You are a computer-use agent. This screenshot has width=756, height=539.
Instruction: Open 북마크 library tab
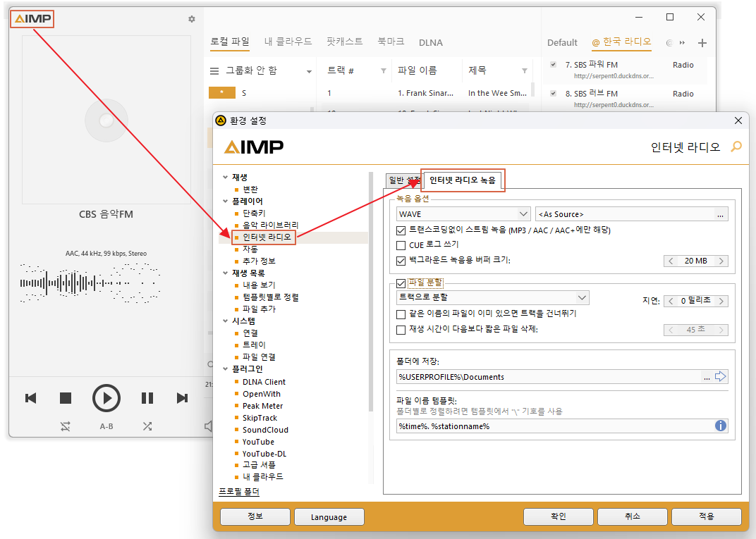[391, 42]
